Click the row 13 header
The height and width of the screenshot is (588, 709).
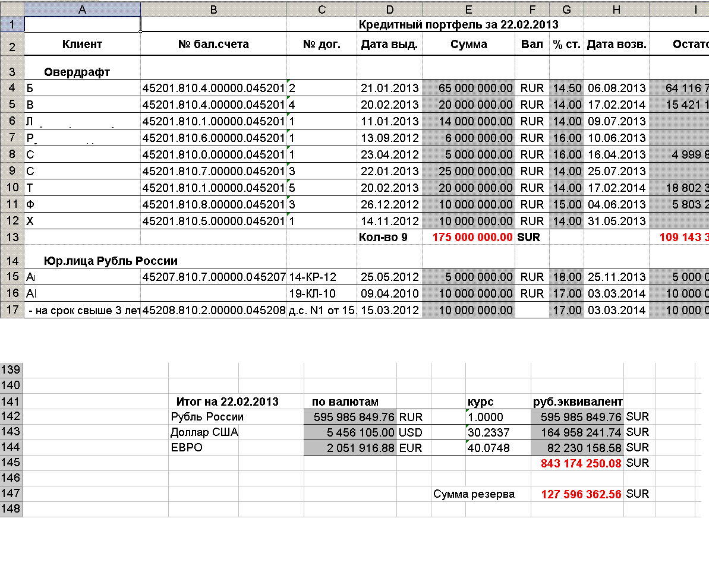[x=12, y=237]
